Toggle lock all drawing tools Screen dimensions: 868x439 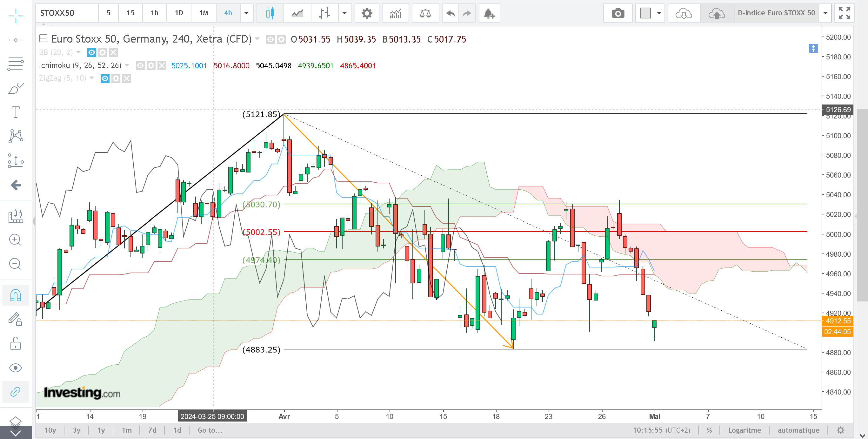16,344
